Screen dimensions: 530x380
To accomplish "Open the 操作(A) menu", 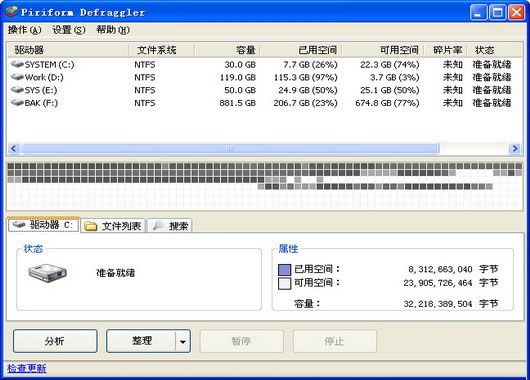I will (25, 30).
